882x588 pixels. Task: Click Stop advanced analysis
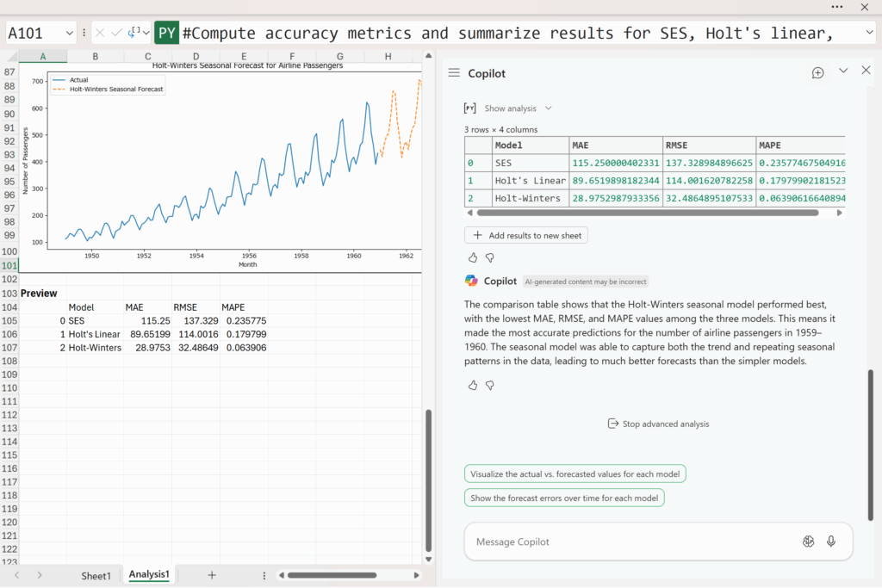pyautogui.click(x=658, y=424)
